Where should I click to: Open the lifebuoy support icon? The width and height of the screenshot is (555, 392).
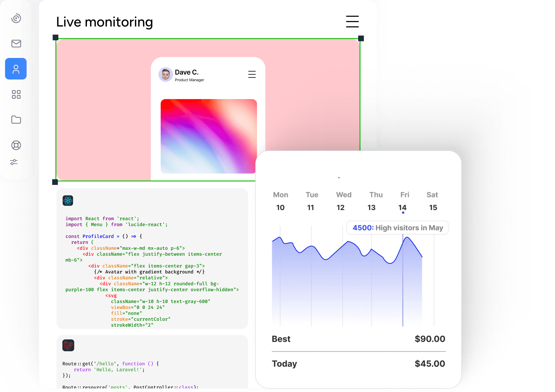(16, 145)
